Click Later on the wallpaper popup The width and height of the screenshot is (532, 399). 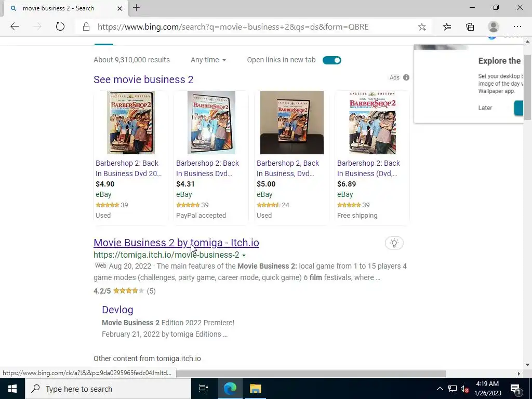click(485, 108)
